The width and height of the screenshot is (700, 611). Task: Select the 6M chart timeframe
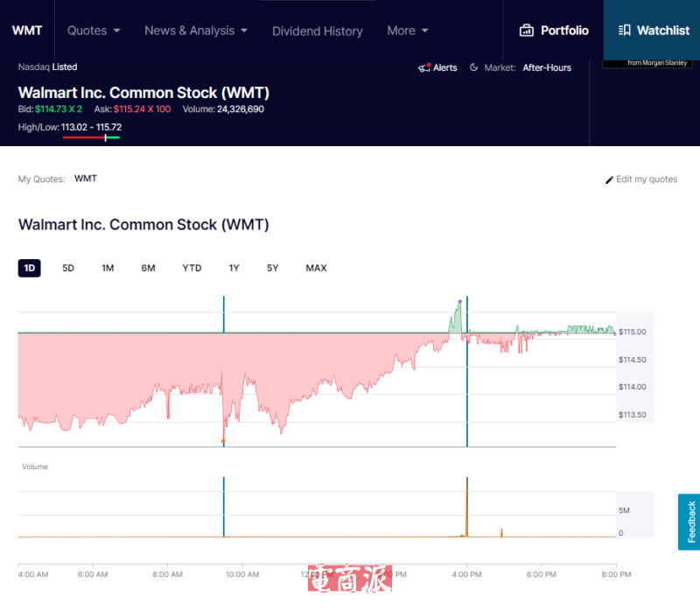148,268
